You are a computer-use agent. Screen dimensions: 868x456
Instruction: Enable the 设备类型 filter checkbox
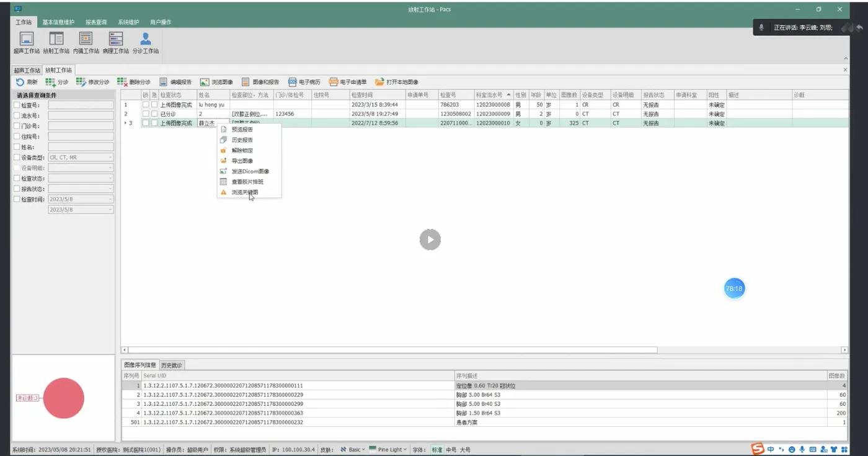click(17, 158)
